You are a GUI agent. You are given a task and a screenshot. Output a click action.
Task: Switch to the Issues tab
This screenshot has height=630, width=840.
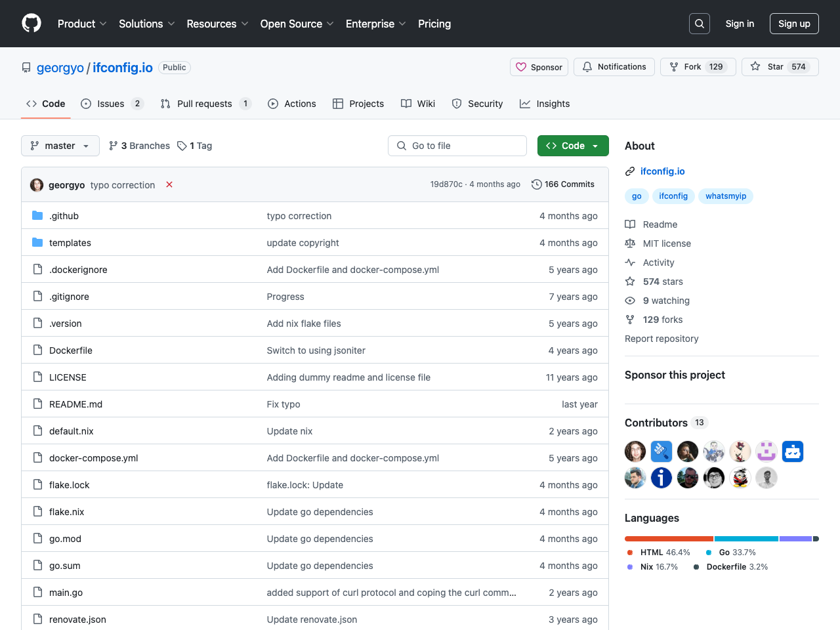[112, 104]
